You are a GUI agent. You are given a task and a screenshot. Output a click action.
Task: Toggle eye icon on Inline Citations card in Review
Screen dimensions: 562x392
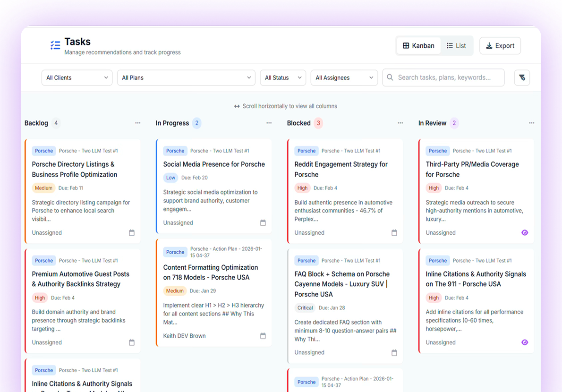point(525,342)
